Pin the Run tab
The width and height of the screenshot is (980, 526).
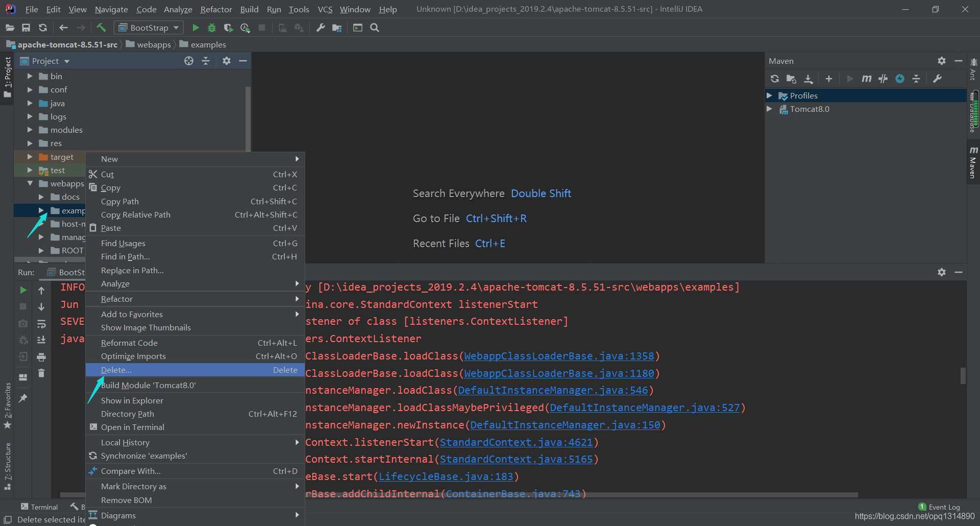click(x=23, y=398)
